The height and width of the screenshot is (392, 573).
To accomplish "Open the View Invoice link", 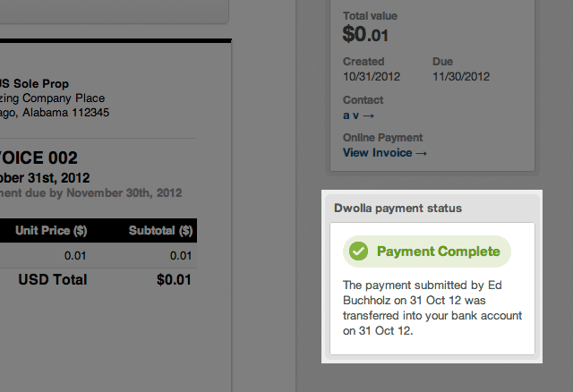I will [x=385, y=153].
